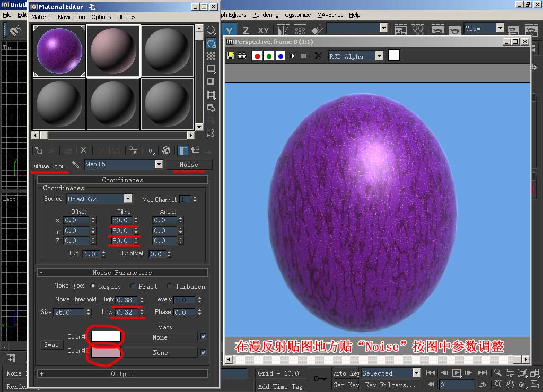Toggle the blue channel in render window
The width and height of the screenshot is (543, 392).
281,56
